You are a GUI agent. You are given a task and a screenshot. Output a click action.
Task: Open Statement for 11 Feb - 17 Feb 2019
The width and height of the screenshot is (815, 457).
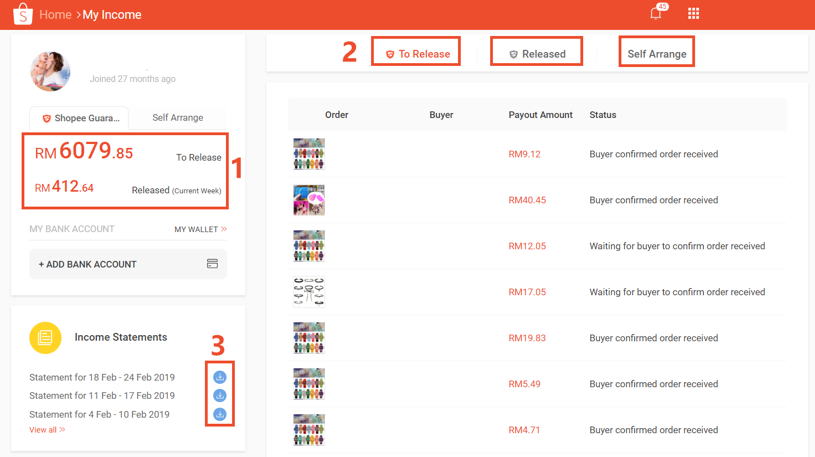coord(102,396)
